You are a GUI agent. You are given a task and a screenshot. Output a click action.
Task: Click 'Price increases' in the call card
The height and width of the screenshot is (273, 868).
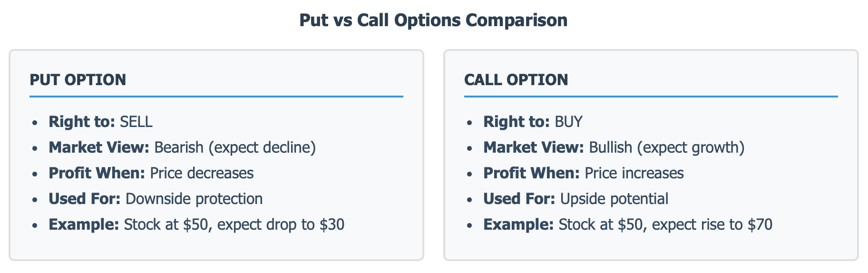[634, 173]
